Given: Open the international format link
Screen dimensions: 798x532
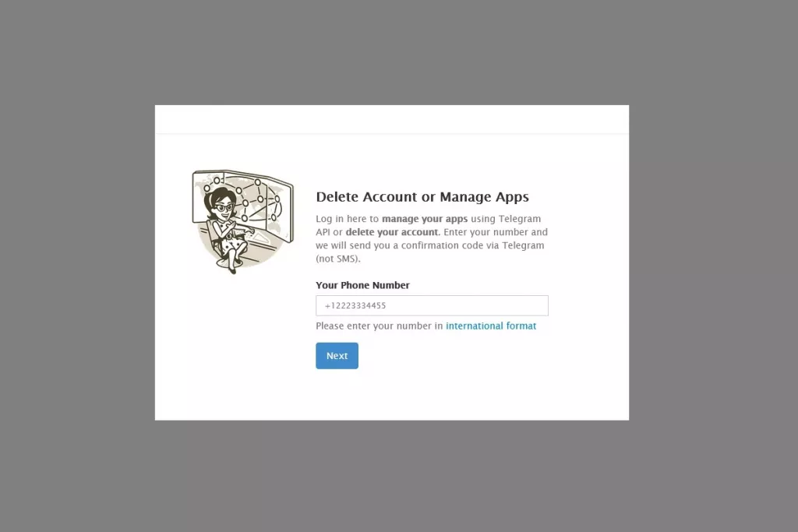Looking at the screenshot, I should pyautogui.click(x=491, y=326).
